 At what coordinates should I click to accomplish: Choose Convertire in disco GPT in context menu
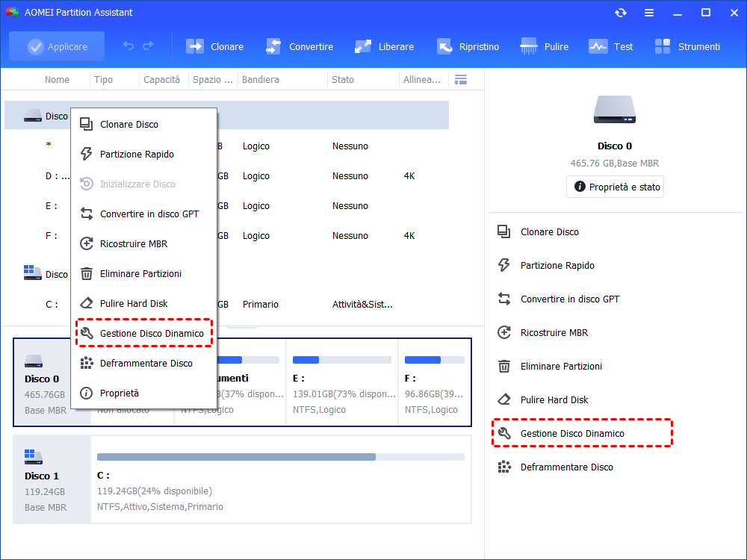pos(143,214)
